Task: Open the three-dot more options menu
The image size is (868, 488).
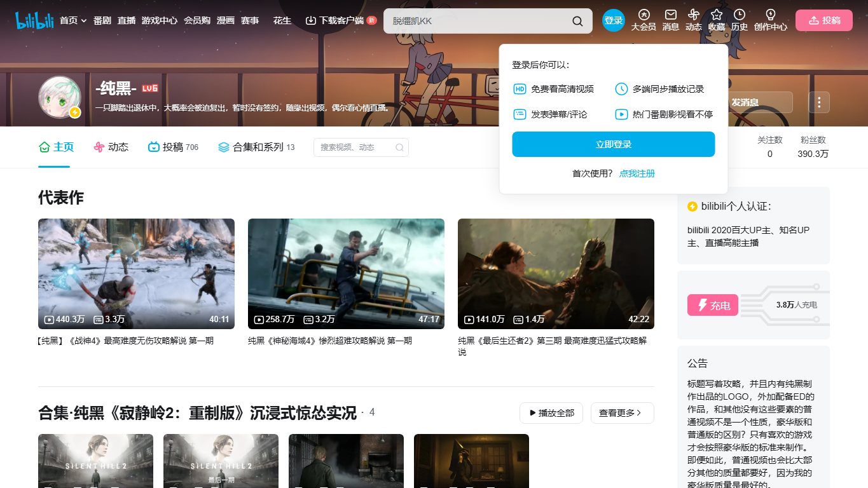Action: coord(819,102)
